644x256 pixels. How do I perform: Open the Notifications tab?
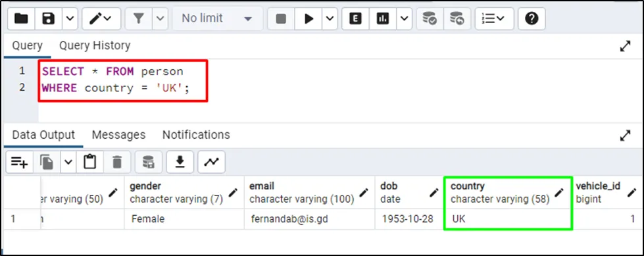pos(196,135)
